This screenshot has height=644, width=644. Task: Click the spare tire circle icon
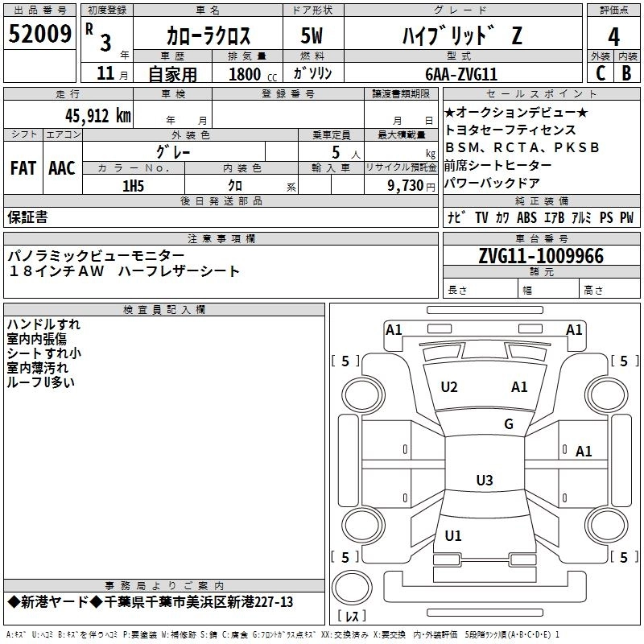(x=352, y=588)
